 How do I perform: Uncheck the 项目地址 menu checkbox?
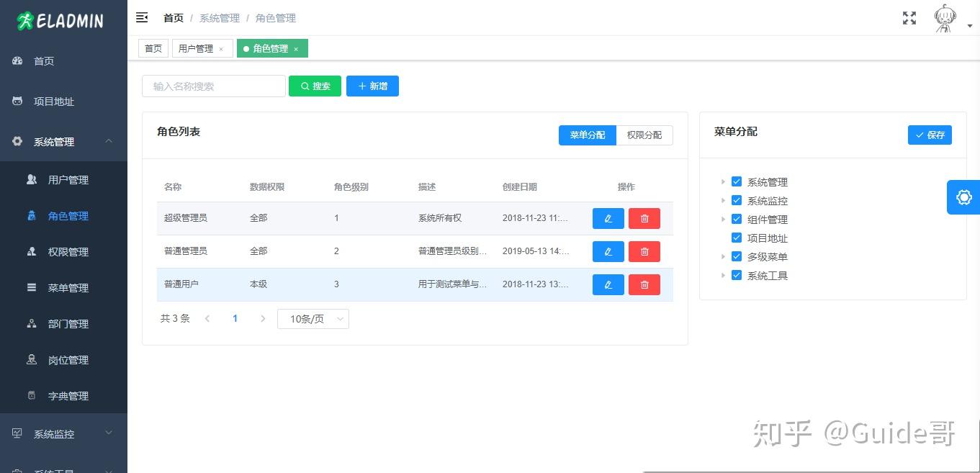point(737,238)
